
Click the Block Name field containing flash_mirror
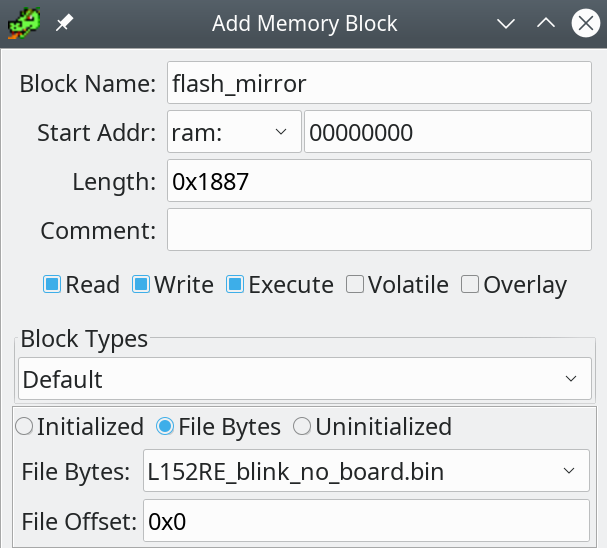(379, 83)
